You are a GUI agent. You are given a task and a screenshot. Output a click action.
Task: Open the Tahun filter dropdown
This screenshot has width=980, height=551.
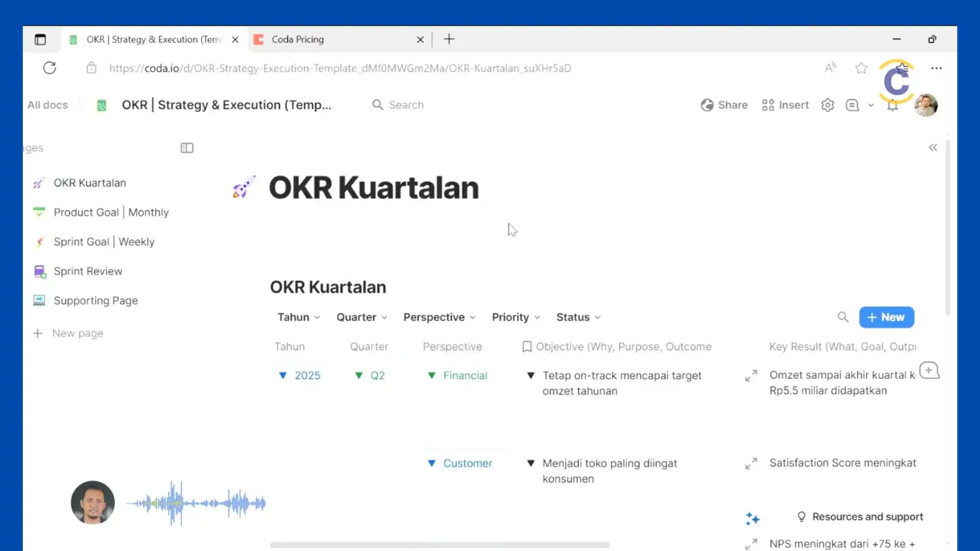click(x=298, y=317)
